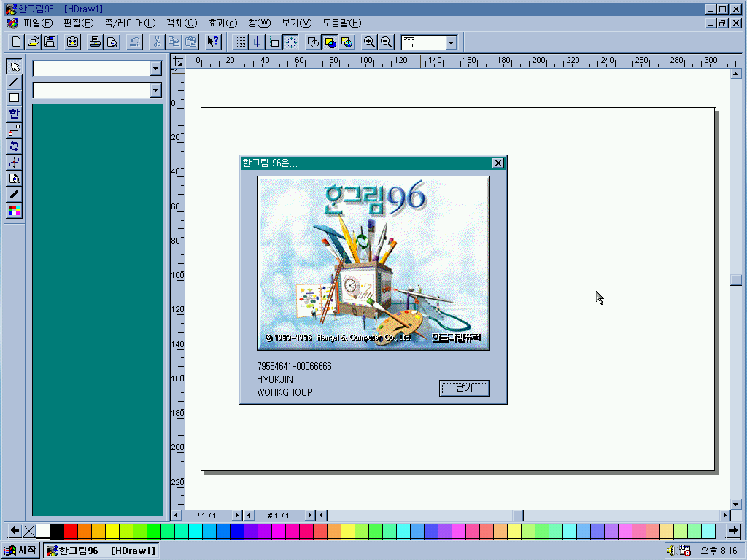Open the 편집(E) menu

pyautogui.click(x=79, y=23)
